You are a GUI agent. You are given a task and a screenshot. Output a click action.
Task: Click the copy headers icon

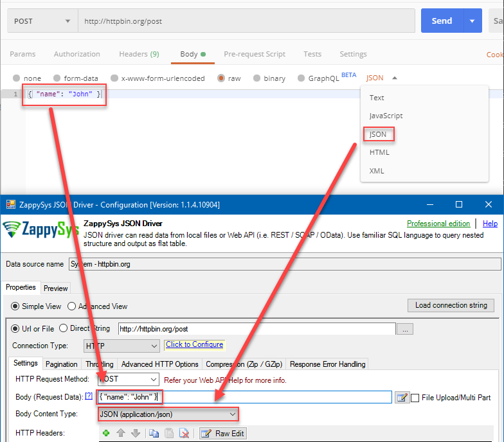coord(154,433)
